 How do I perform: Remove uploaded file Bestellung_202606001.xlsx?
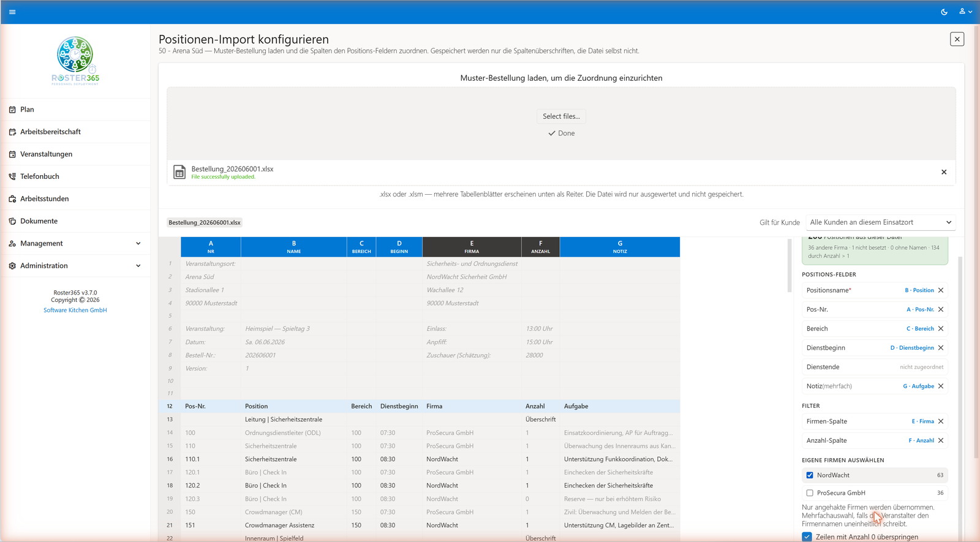[x=944, y=172]
